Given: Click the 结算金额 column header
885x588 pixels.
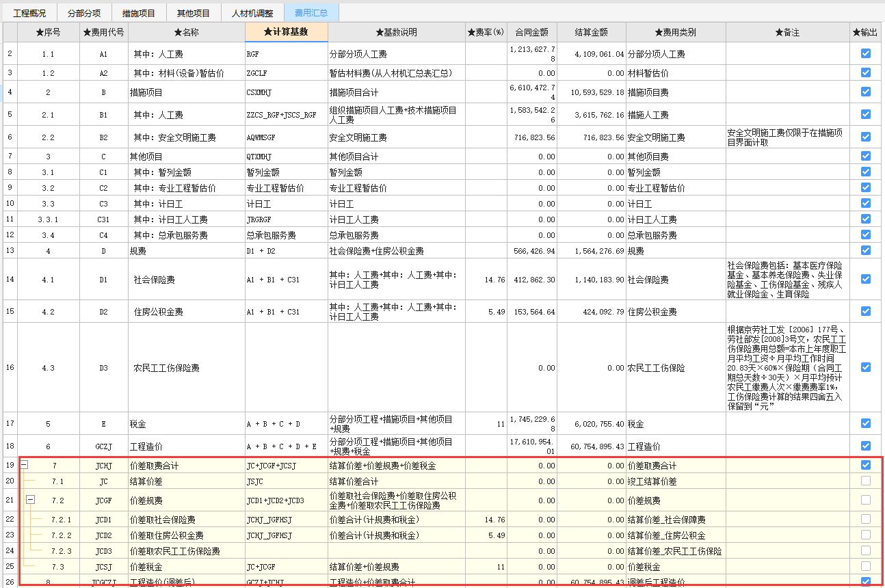Looking at the screenshot, I should point(591,32).
